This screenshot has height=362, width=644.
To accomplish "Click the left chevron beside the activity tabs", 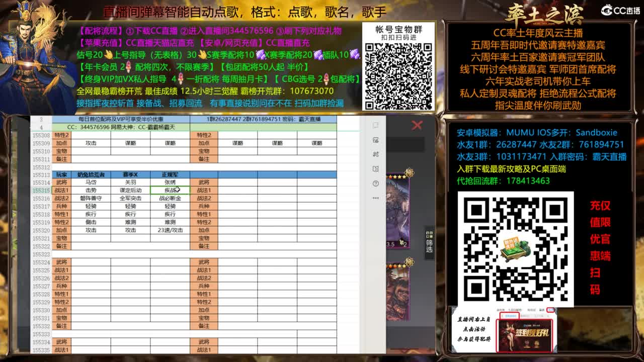I will coord(503,316).
